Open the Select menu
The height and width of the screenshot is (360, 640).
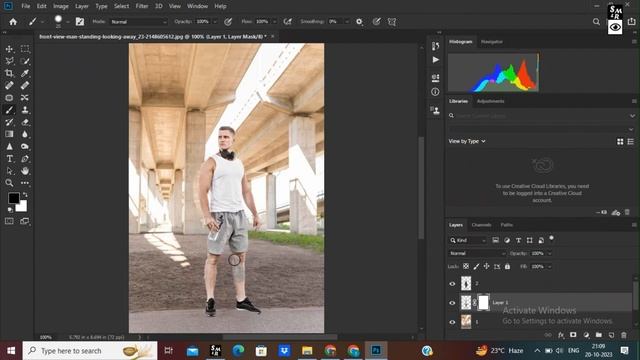(121, 6)
